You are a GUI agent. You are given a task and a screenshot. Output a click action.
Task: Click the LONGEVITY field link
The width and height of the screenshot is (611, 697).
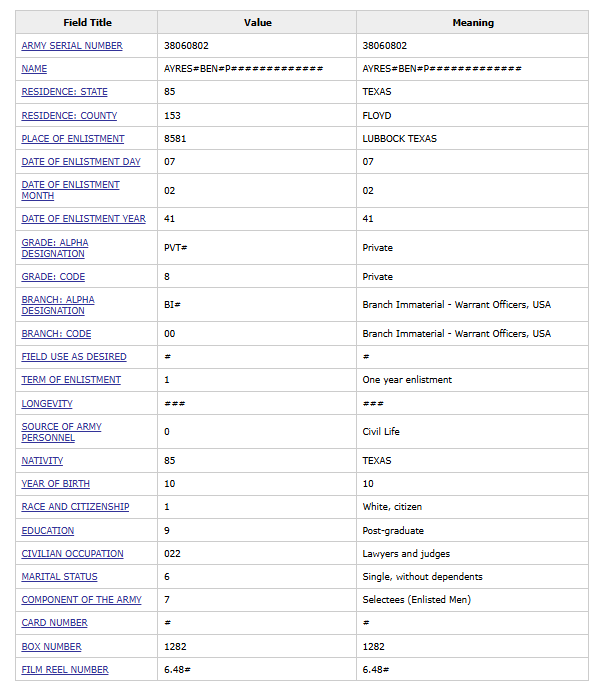tap(47, 404)
